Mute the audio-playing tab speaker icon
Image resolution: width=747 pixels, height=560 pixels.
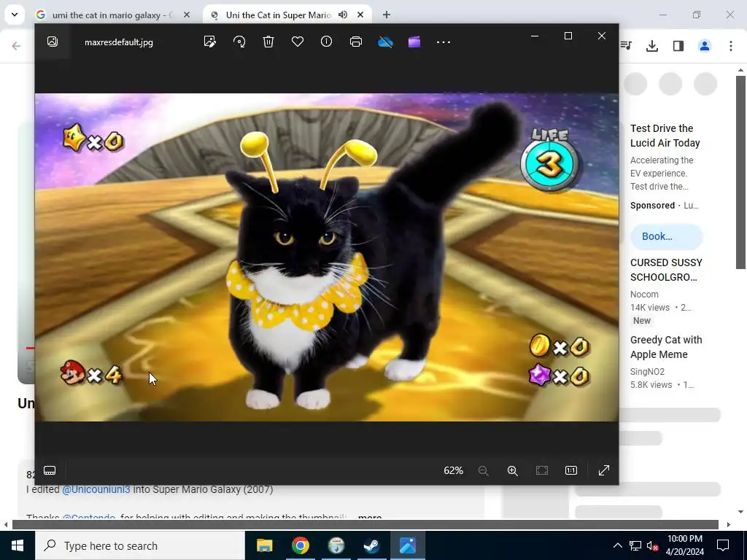coord(343,15)
